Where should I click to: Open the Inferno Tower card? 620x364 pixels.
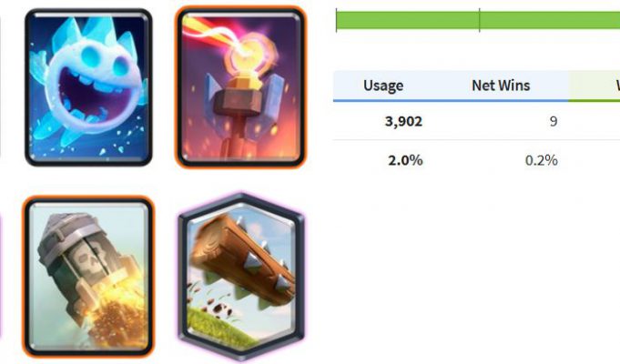[x=240, y=87]
